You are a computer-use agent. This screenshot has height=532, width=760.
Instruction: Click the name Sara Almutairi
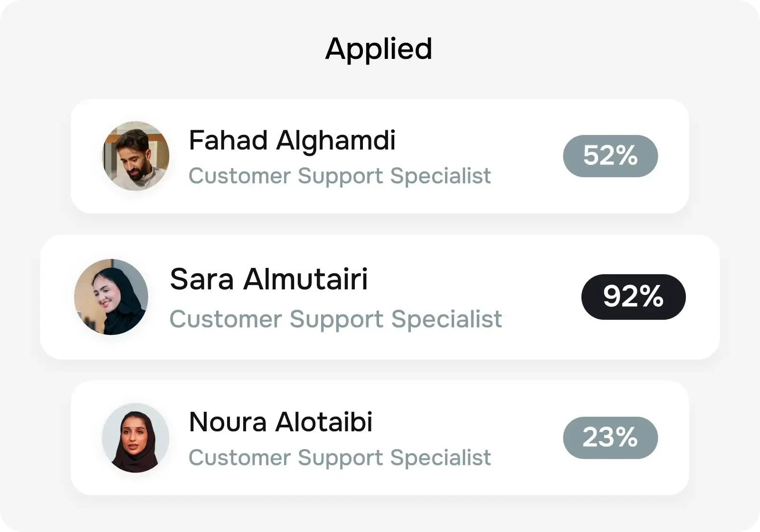(269, 279)
